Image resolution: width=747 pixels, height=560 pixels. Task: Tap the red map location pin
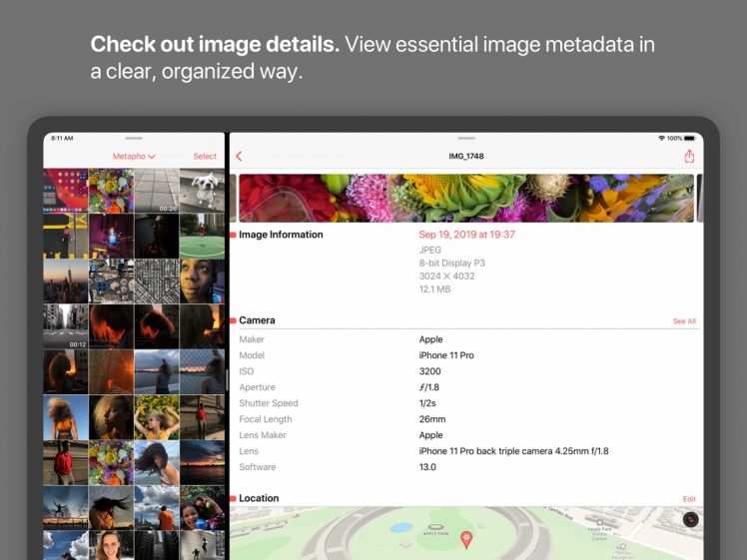pos(465,539)
